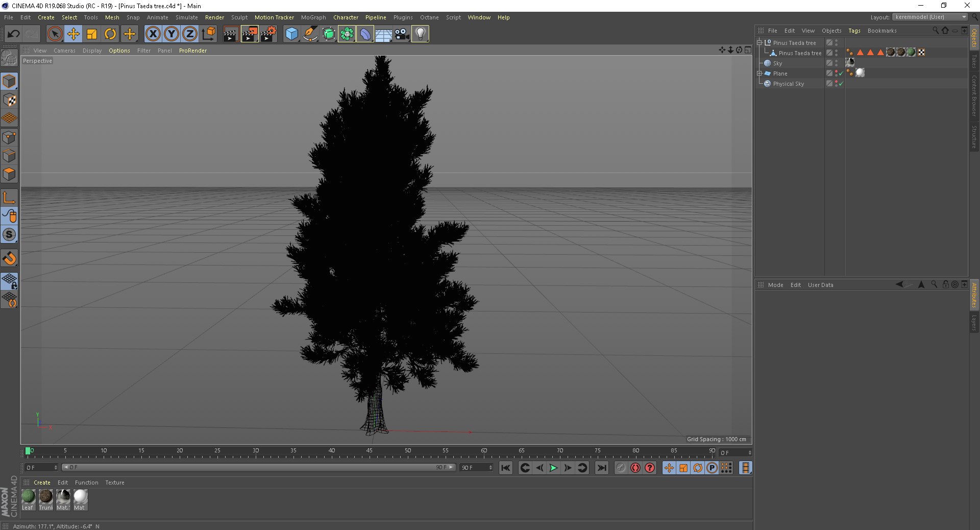Image resolution: width=980 pixels, height=530 pixels.
Task: Activate the Scale tool
Action: (92, 34)
